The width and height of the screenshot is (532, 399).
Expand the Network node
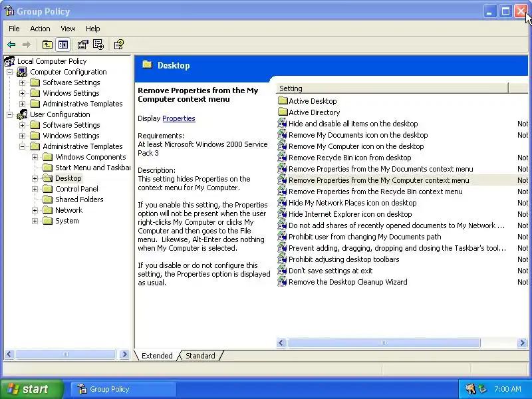(x=35, y=210)
